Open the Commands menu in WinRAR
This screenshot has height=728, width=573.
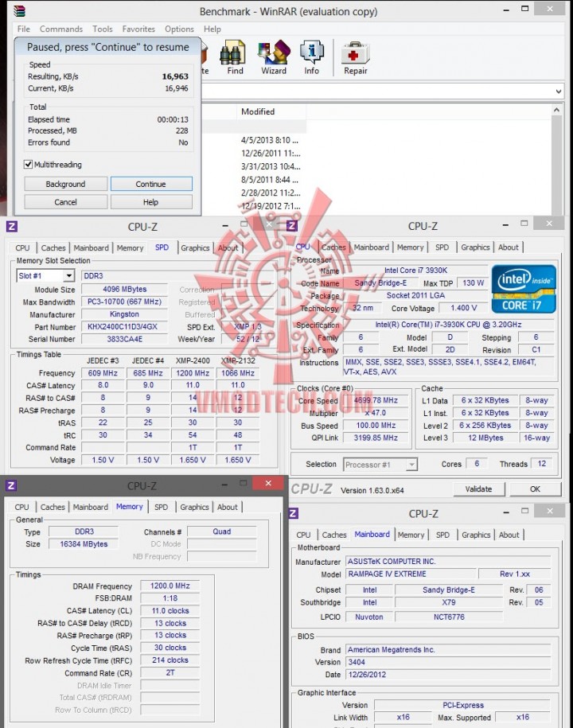pos(60,29)
